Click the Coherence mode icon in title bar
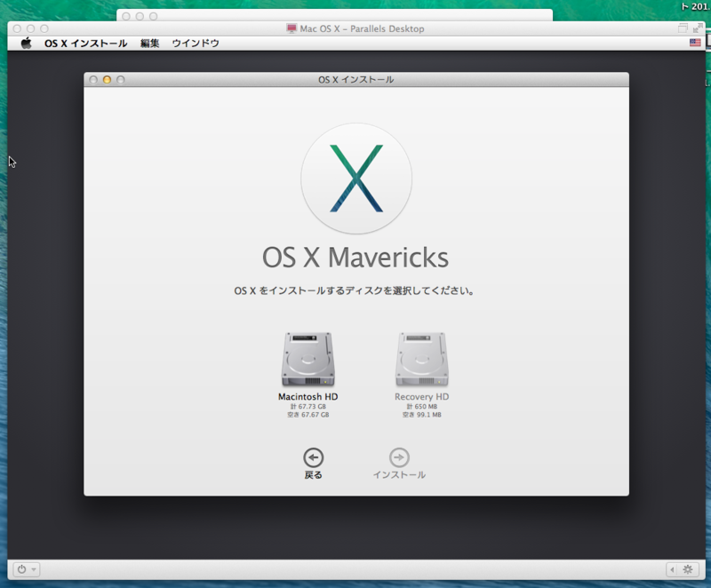This screenshot has width=711, height=588. point(683,28)
